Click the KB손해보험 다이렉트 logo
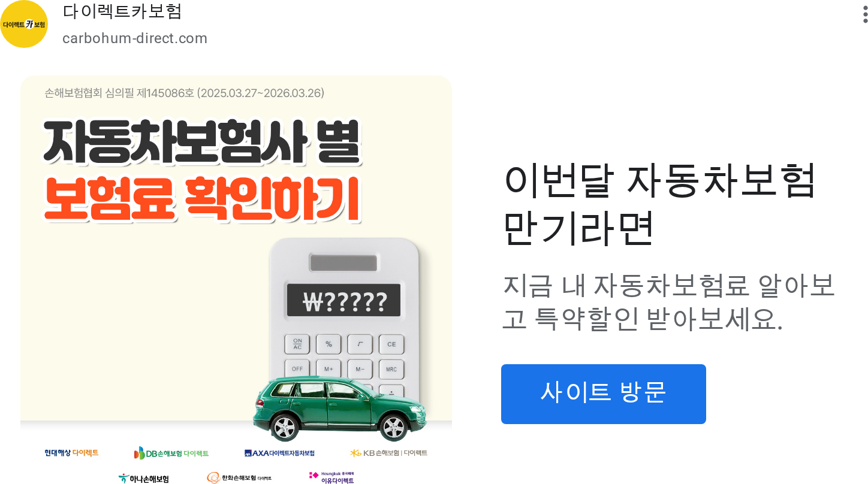 point(389,453)
